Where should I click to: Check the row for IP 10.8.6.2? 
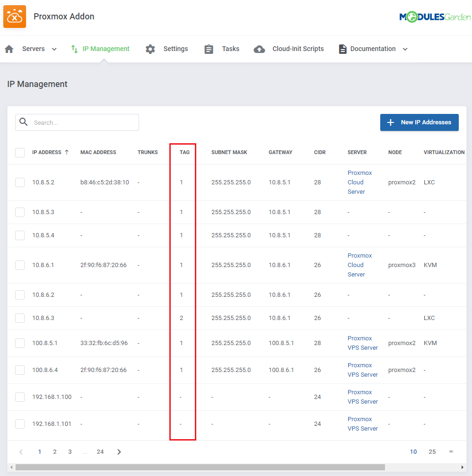20,295
